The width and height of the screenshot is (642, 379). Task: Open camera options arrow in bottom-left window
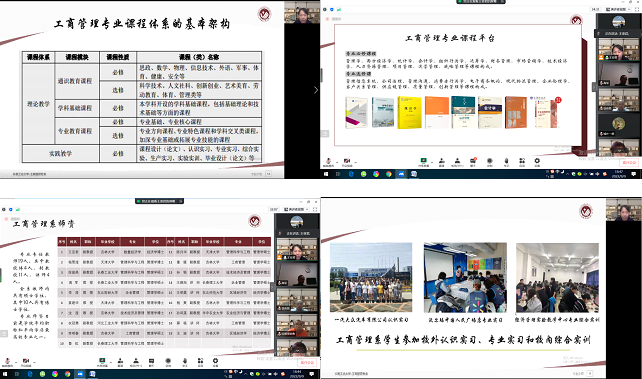tap(34, 362)
